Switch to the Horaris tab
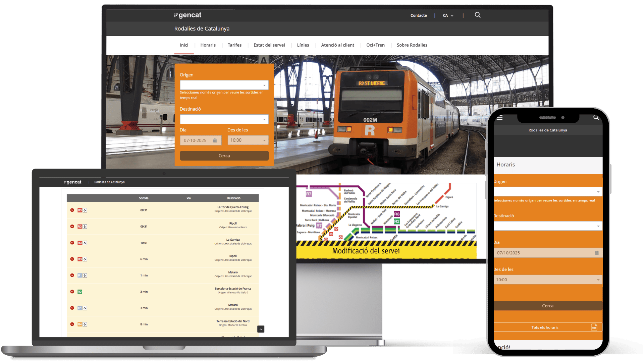 208,45
